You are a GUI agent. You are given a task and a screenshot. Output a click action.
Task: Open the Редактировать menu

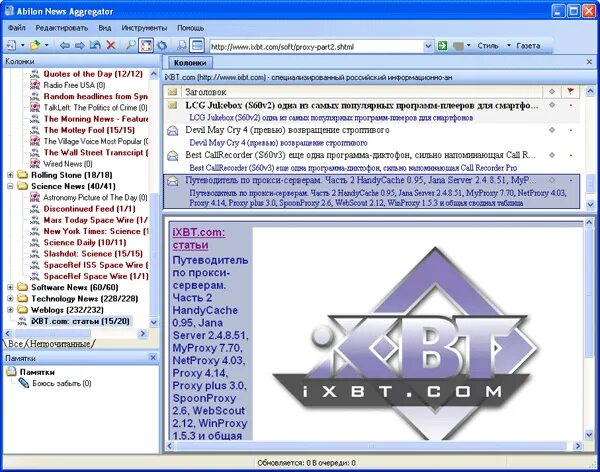tap(62, 28)
